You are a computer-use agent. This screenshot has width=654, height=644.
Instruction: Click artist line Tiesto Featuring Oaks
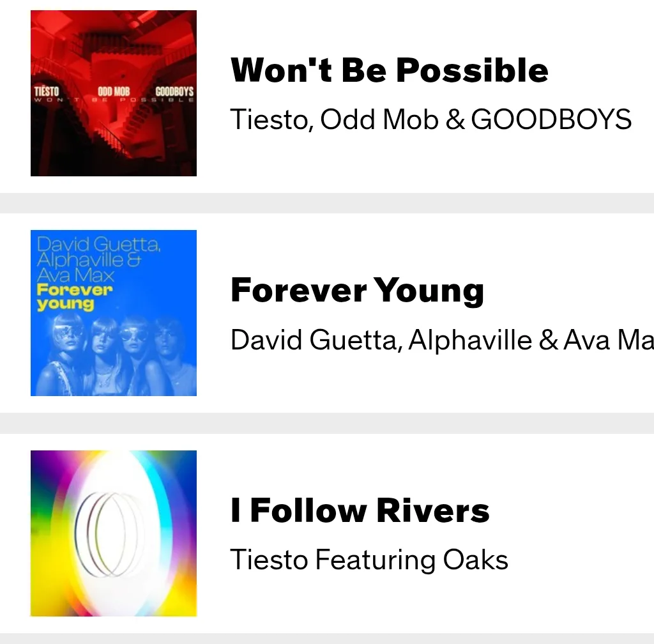coord(369,560)
